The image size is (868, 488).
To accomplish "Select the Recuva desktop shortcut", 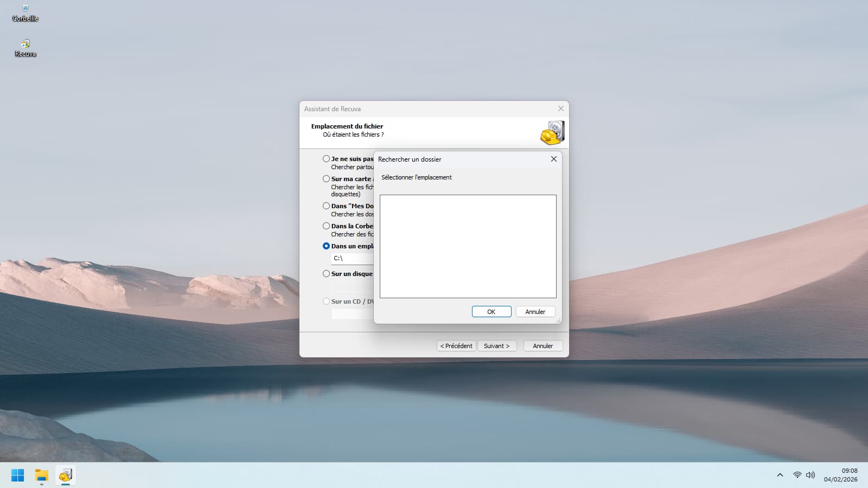I will click(25, 47).
